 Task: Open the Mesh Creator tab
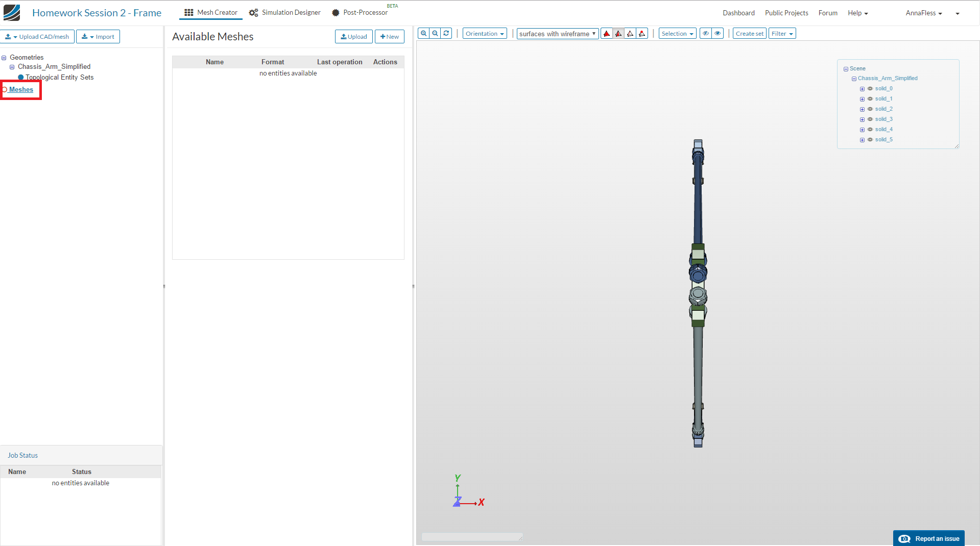click(x=211, y=13)
